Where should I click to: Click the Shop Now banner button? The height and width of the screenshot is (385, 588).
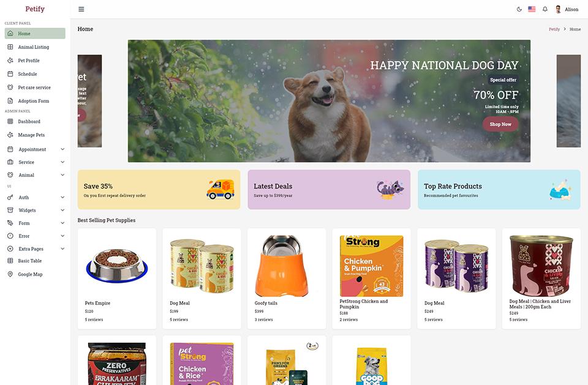coord(500,124)
